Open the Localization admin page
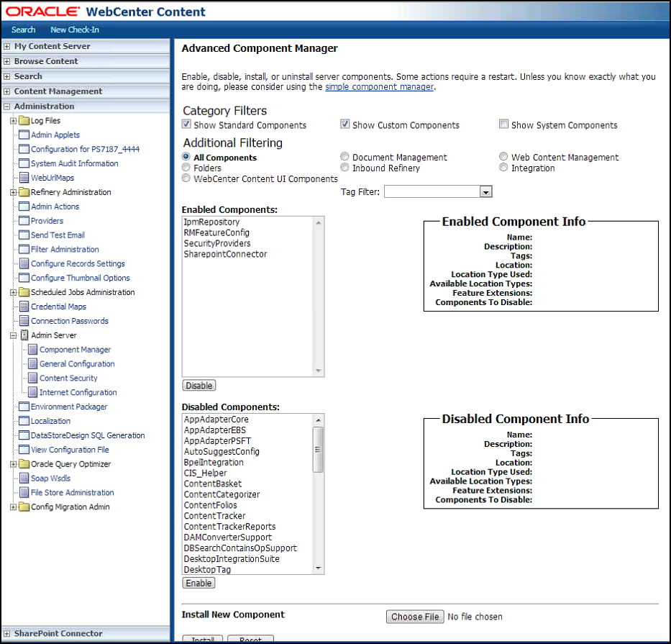Image resolution: width=671 pixels, height=644 pixels. [x=50, y=421]
